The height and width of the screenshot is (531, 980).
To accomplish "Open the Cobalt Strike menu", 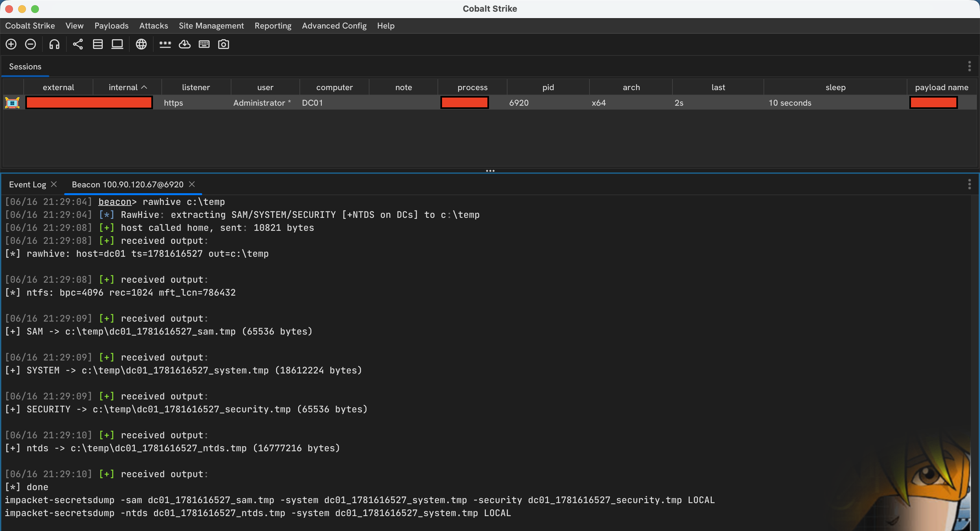I will click(x=30, y=26).
